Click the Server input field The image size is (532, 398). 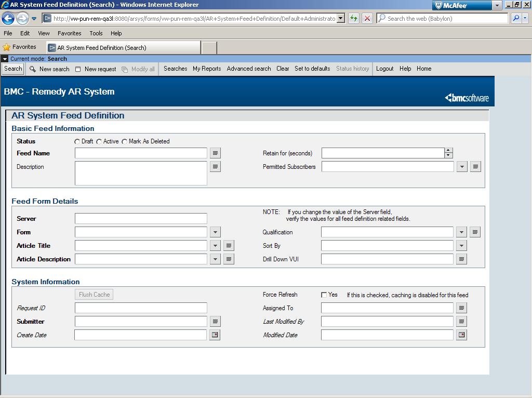tap(141, 219)
